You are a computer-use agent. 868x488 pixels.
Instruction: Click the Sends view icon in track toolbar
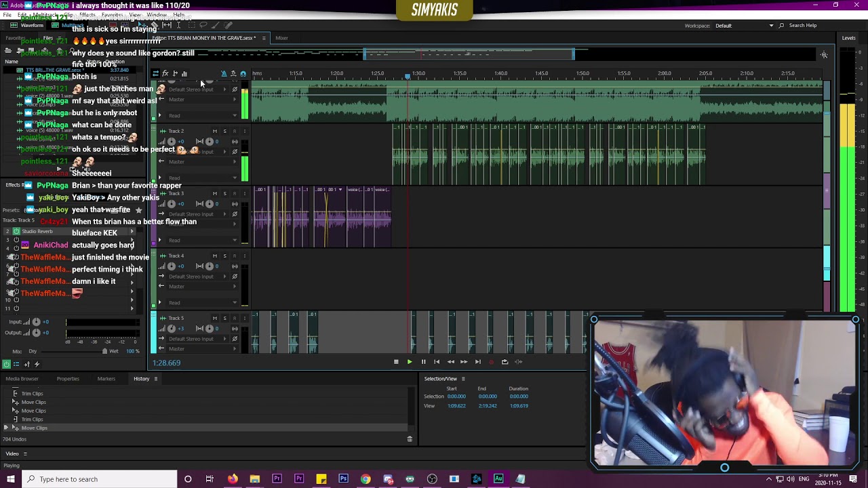pos(175,73)
